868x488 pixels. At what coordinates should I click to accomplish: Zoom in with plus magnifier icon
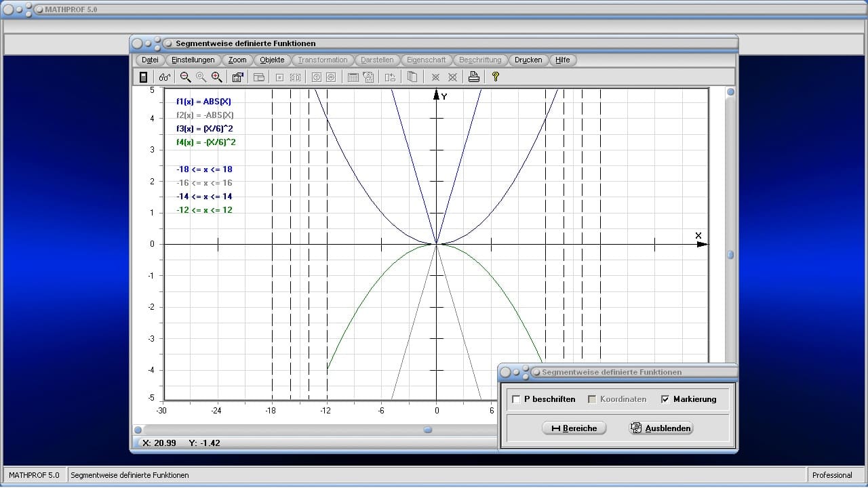(216, 77)
